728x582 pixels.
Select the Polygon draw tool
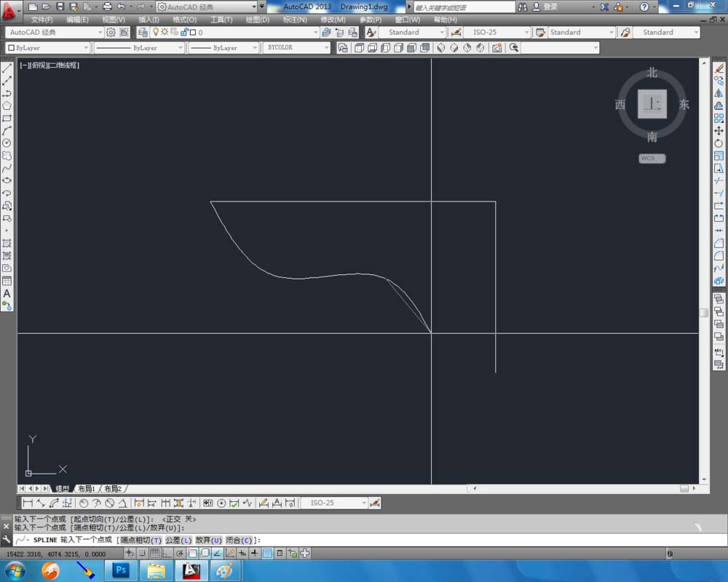click(7, 105)
